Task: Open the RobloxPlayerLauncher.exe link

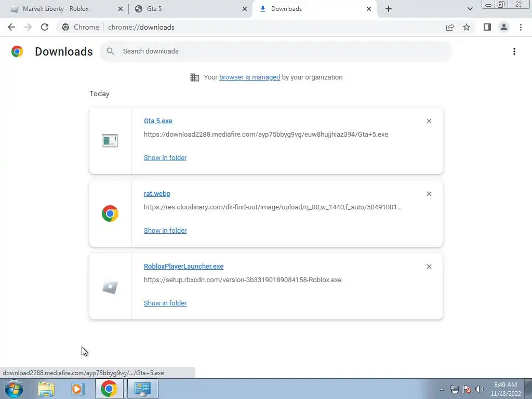Action: pyautogui.click(x=183, y=267)
